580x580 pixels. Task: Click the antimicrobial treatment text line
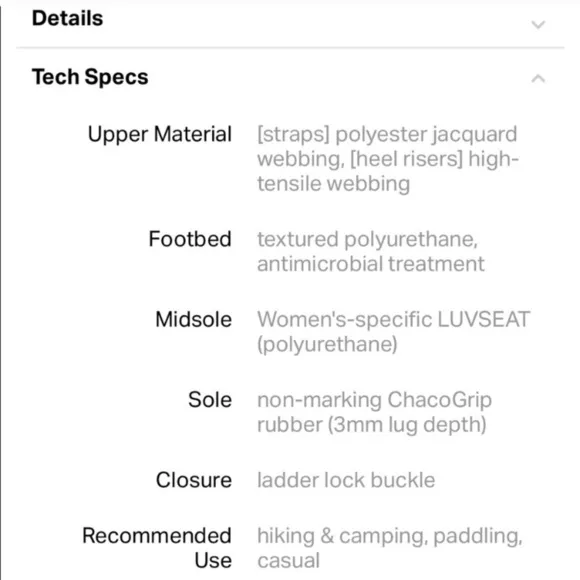371,264
